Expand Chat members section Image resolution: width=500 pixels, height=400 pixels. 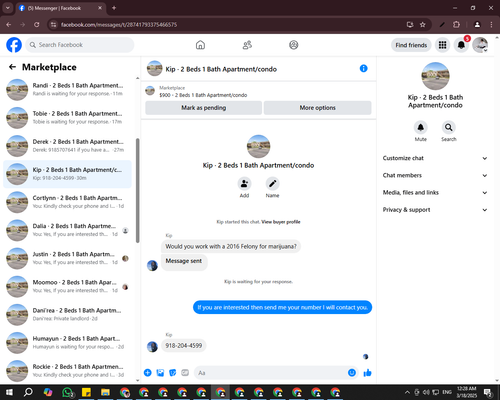435,175
